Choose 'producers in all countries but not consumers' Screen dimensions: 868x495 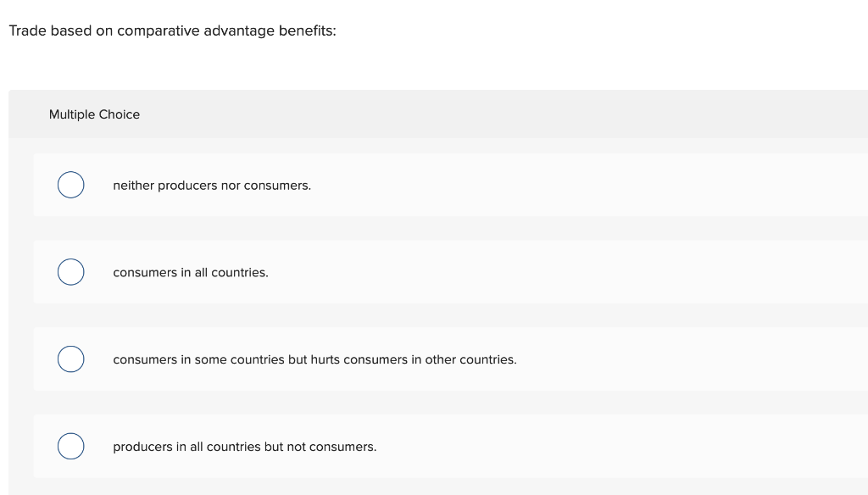click(244, 447)
